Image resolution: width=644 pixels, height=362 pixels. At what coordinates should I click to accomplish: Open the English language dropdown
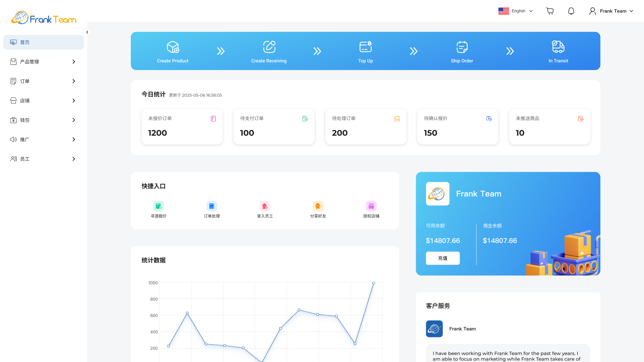click(516, 11)
